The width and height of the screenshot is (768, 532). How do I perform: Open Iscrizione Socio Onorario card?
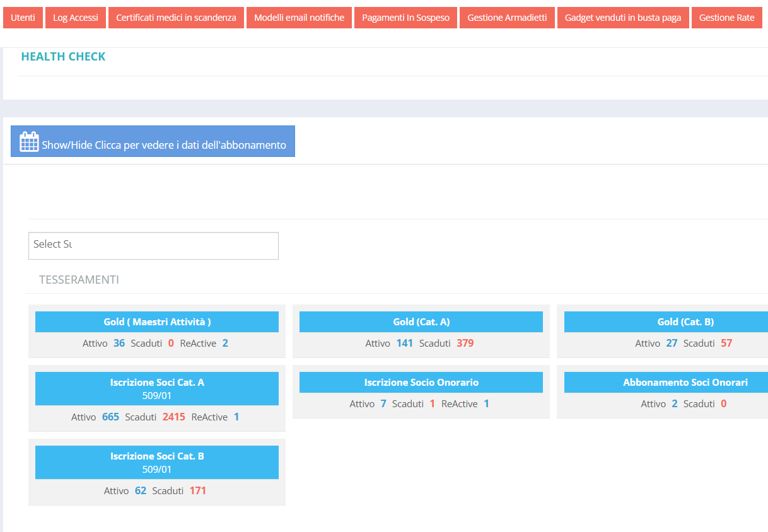point(421,382)
